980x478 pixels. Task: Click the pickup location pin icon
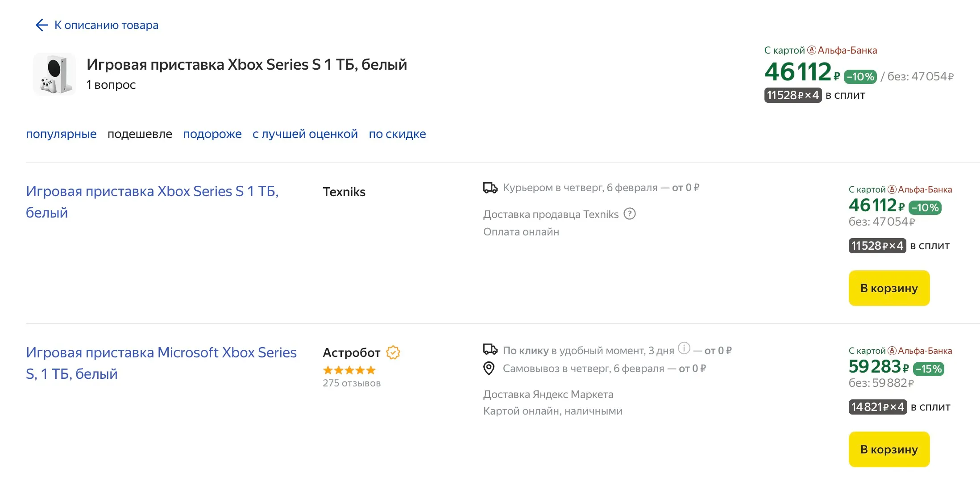489,369
